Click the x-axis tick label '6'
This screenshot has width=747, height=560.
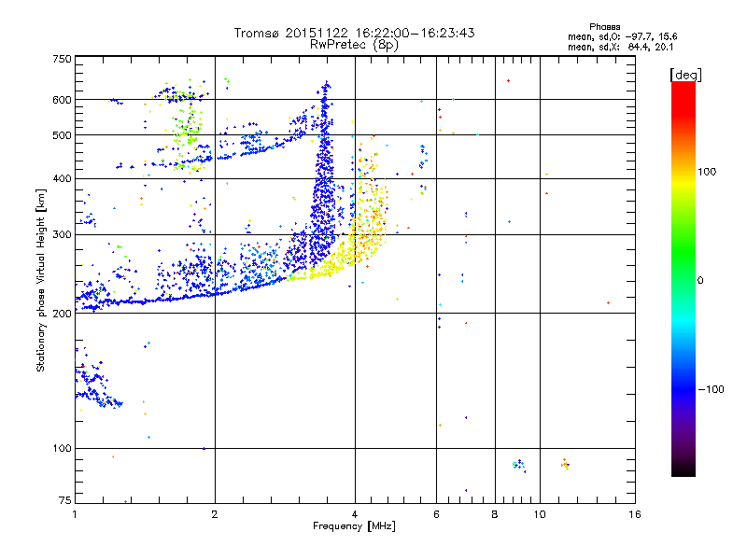click(x=436, y=514)
